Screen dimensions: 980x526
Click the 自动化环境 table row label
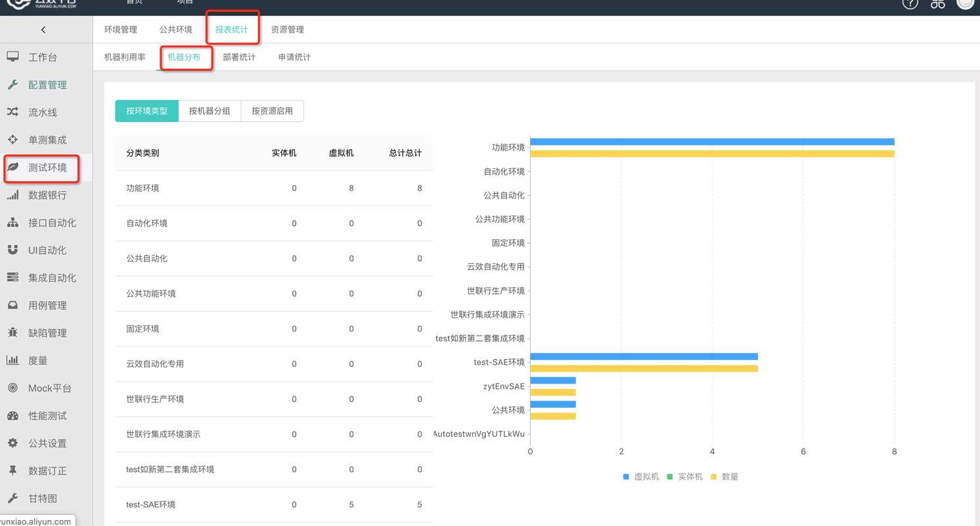pos(146,223)
